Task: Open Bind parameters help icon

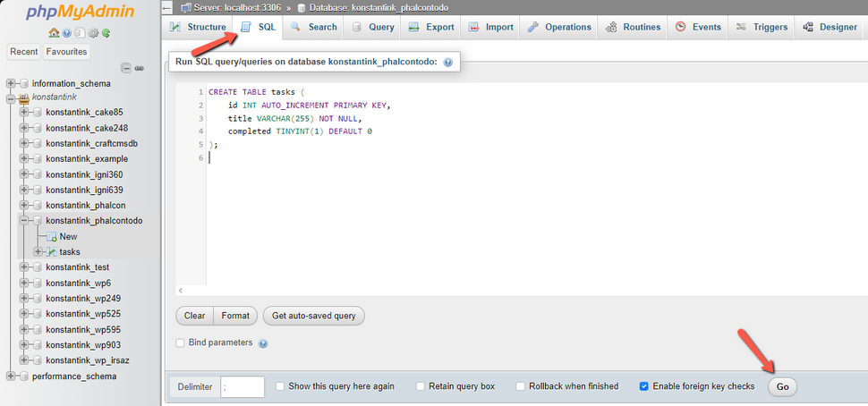Action: pyautogui.click(x=263, y=343)
